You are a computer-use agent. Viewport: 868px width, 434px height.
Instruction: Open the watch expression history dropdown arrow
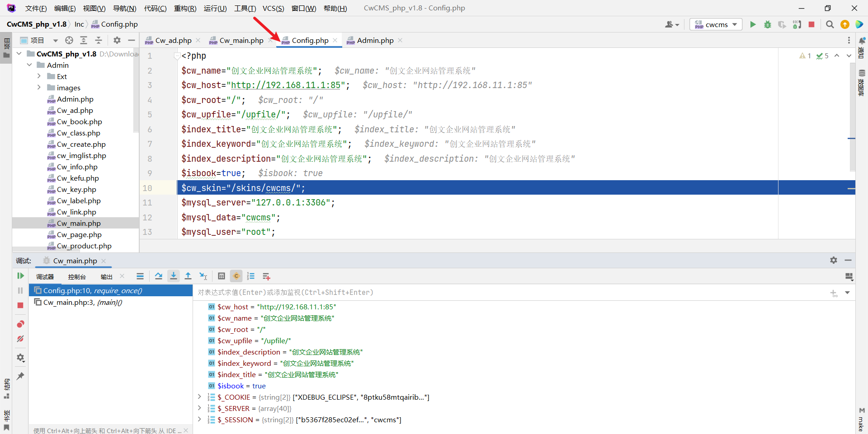(x=847, y=293)
